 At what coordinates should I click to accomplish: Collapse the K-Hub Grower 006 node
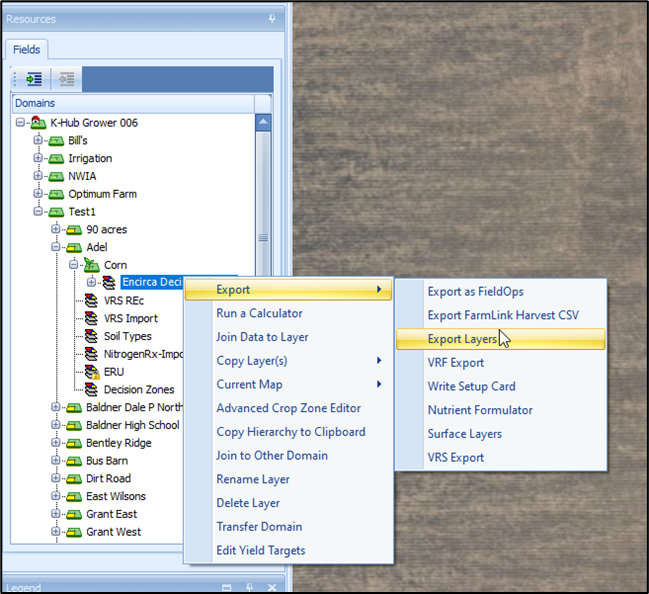[x=20, y=122]
